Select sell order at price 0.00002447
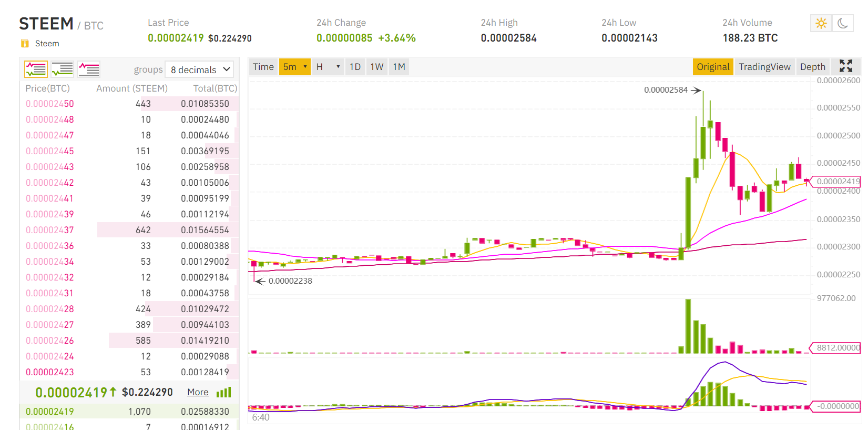 [129, 135]
